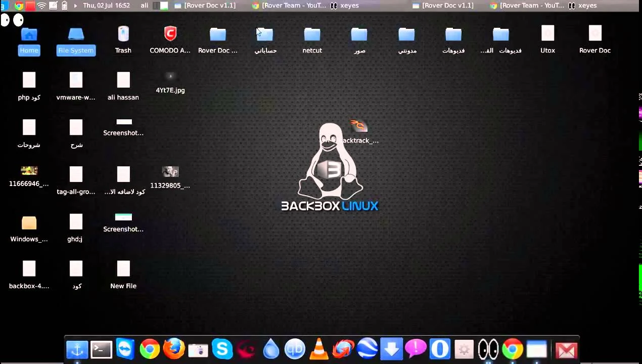
Task: Open the xeyes icon in the dock
Action: coord(488,349)
